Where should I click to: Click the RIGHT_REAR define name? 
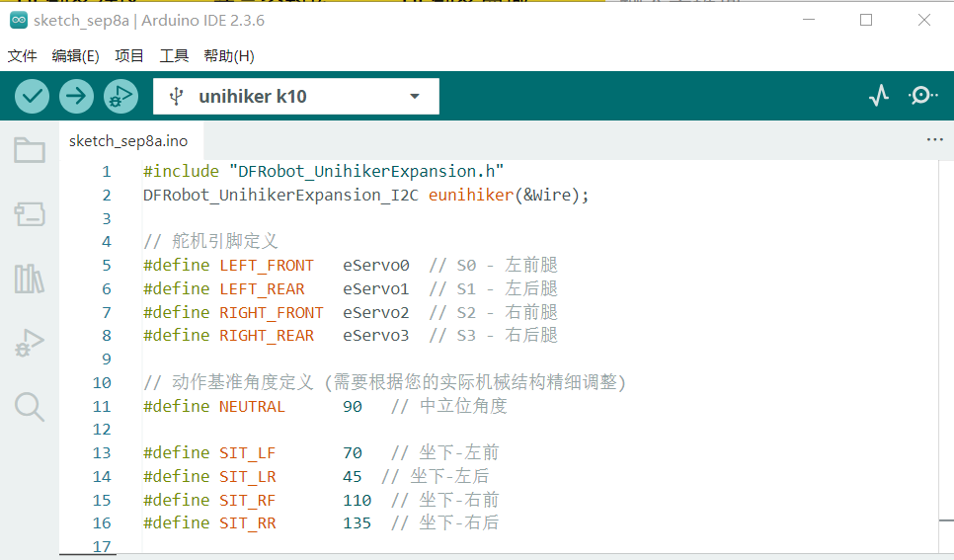pos(267,336)
